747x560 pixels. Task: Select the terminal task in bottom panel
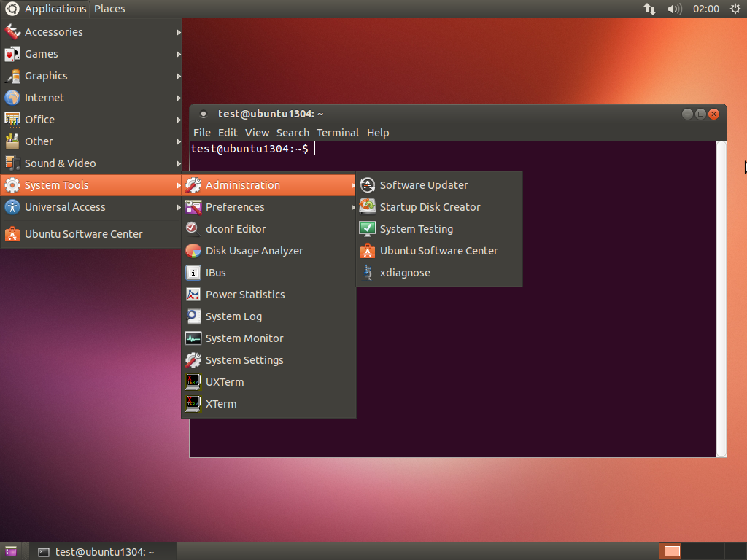103,551
